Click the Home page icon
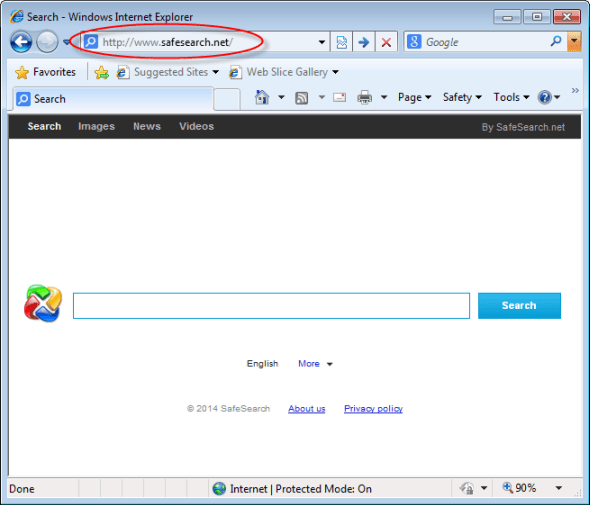Viewport: 590px width, 505px height. coord(262,97)
